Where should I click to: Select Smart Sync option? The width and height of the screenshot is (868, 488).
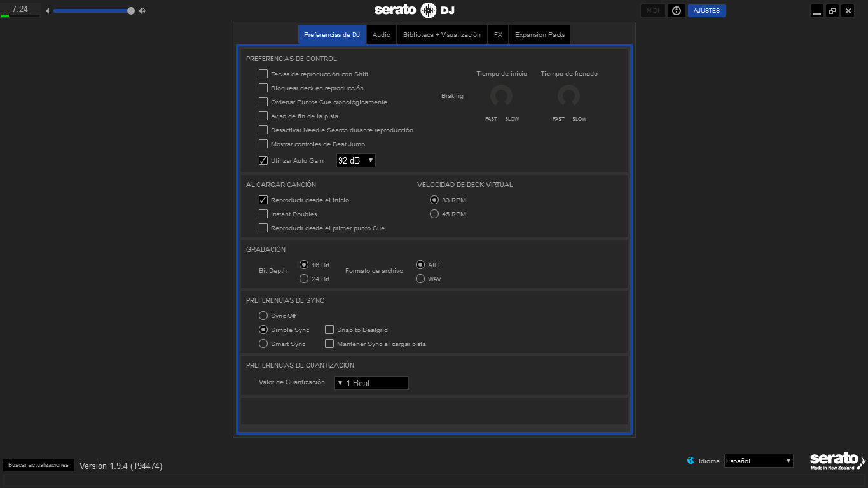point(263,344)
